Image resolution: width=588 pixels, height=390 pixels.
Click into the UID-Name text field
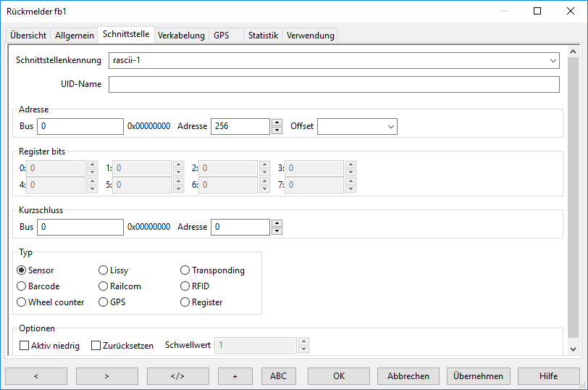click(334, 85)
